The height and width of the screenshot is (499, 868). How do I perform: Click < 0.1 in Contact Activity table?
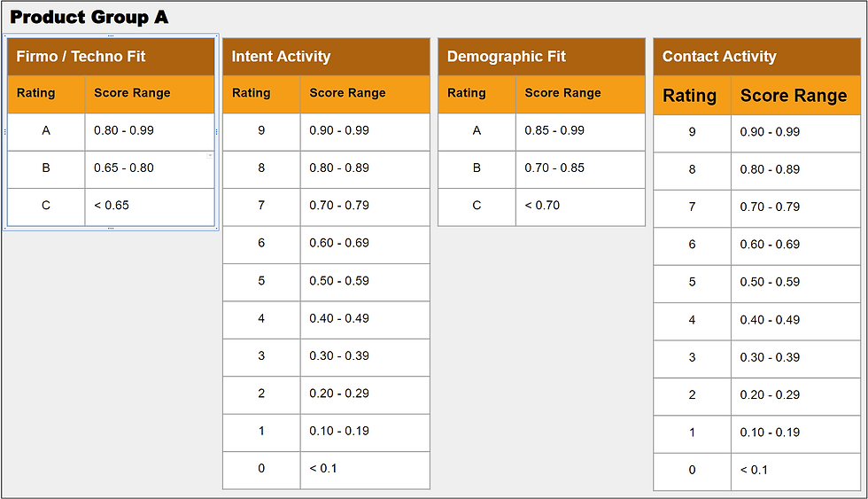click(x=796, y=472)
